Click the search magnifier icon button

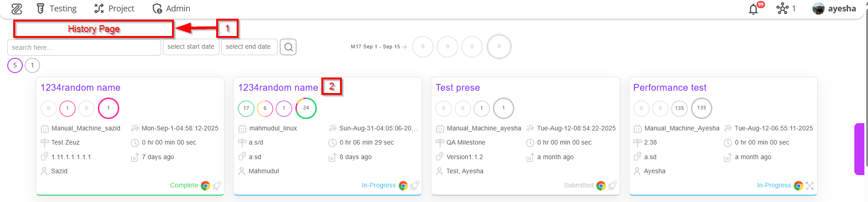(x=288, y=47)
